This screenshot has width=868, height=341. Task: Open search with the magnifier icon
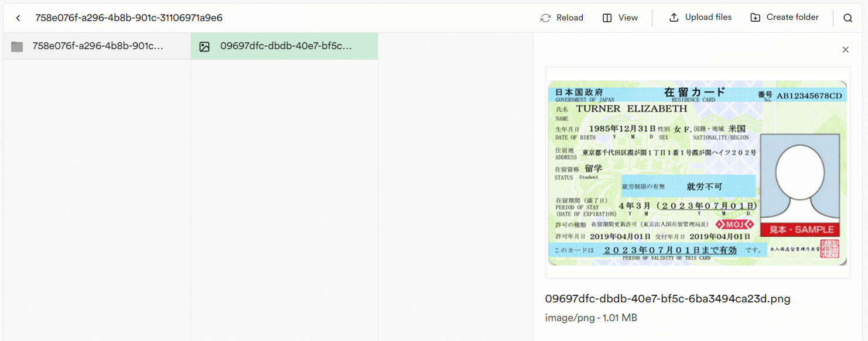click(848, 18)
